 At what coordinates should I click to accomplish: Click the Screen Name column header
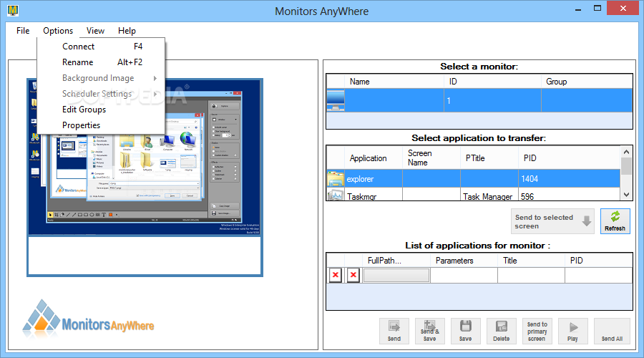coord(431,158)
